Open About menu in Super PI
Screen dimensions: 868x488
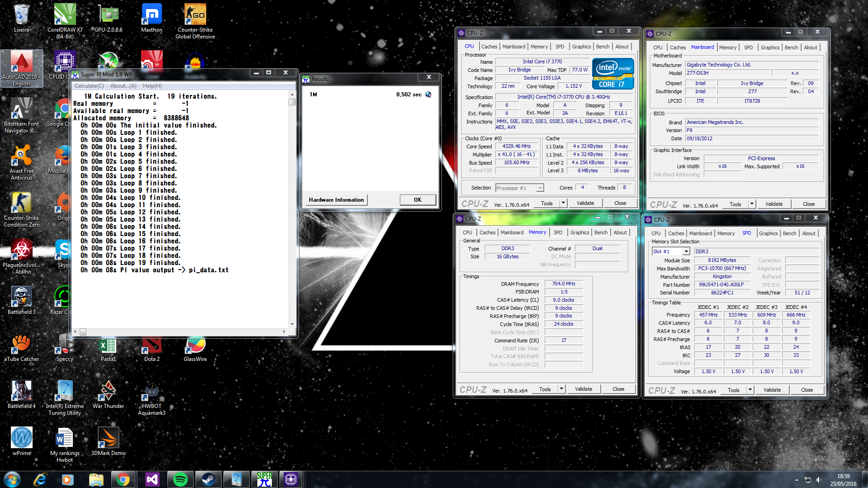[123, 86]
